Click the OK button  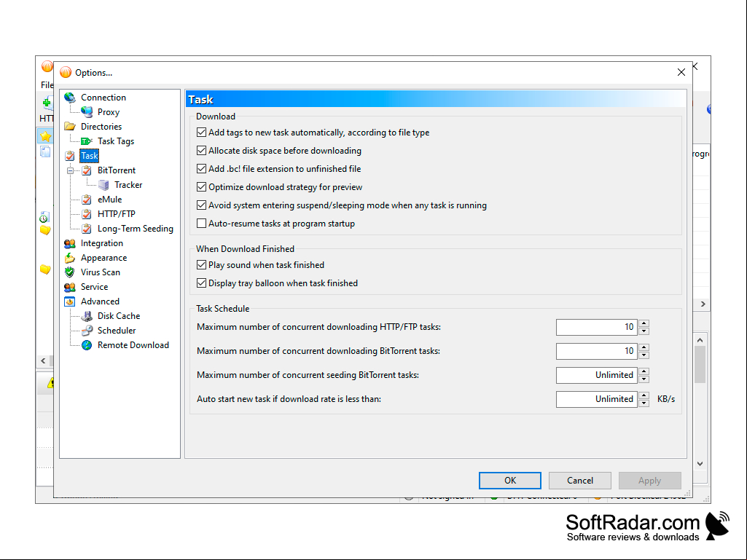click(x=509, y=481)
